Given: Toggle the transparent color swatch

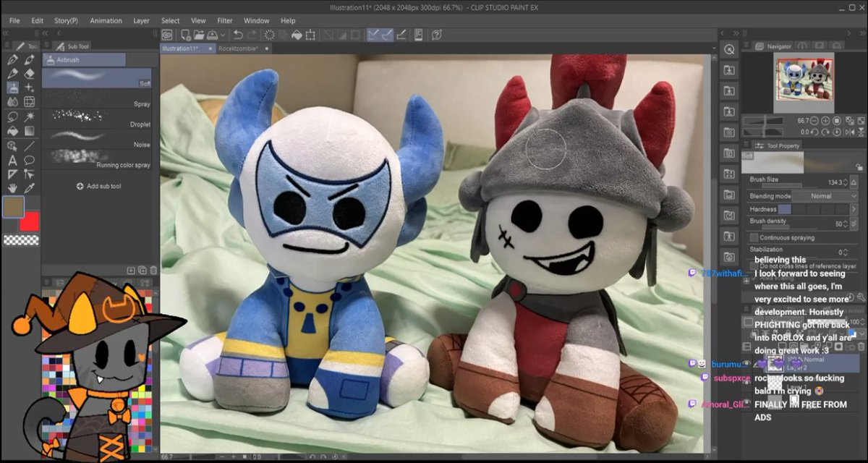Looking at the screenshot, I should coord(21,241).
